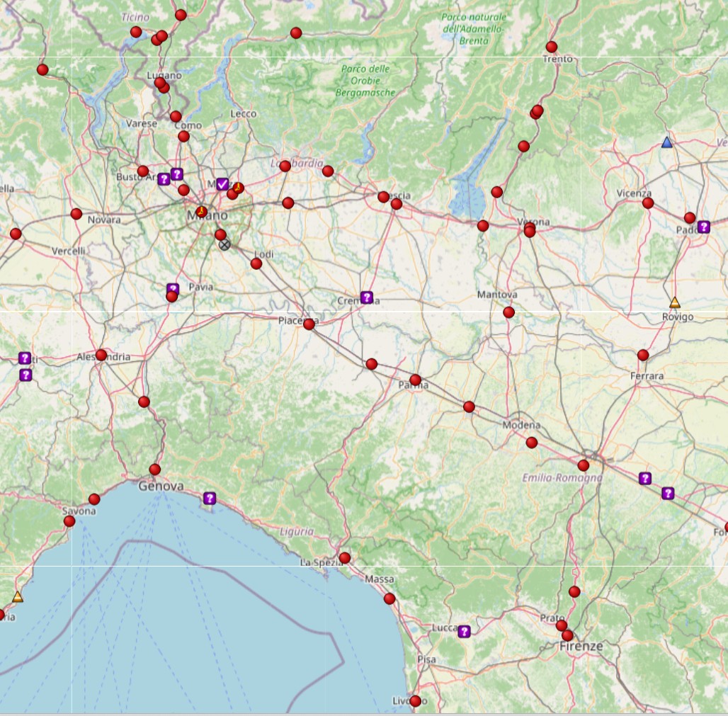
Task: Select the question mark marker near Pavia
Action: (174, 287)
